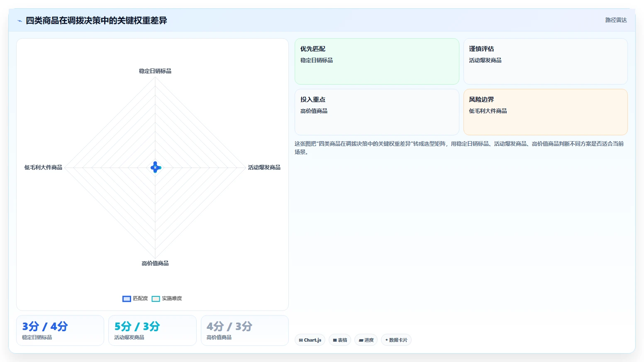Click the description paragraph starting with 这张图把
644x362 pixels.
point(459,148)
